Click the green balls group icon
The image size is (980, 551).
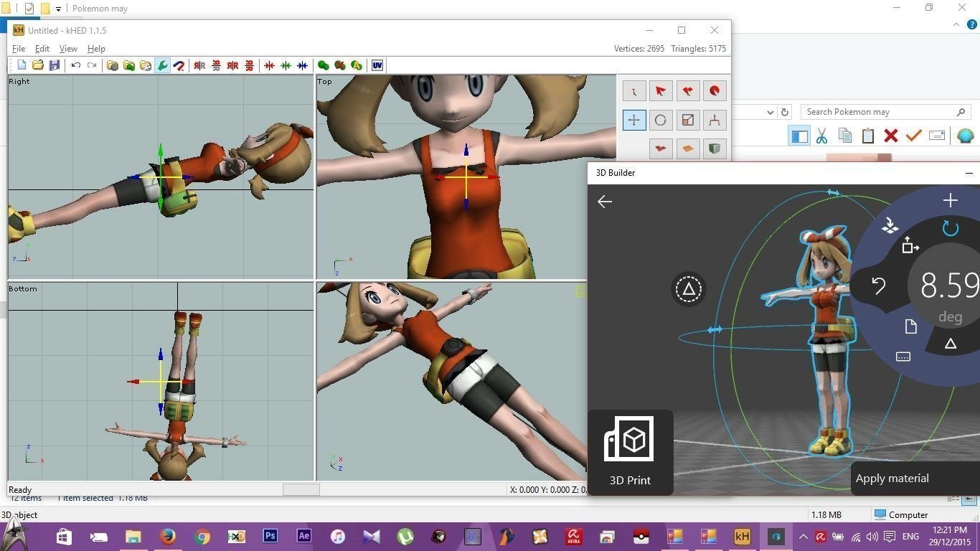(324, 65)
